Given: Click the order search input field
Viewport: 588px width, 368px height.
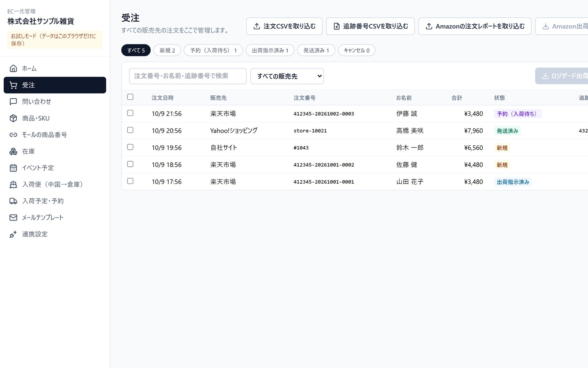Looking at the screenshot, I should [x=188, y=76].
